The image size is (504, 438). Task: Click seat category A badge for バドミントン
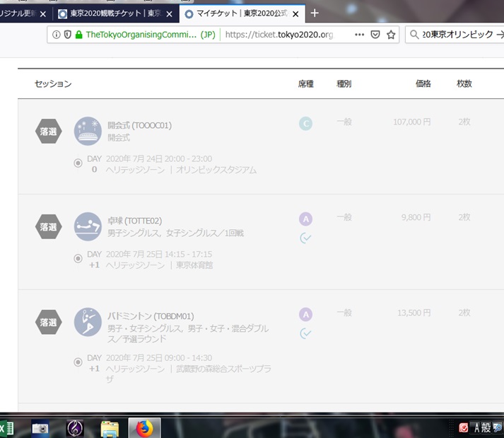click(305, 314)
